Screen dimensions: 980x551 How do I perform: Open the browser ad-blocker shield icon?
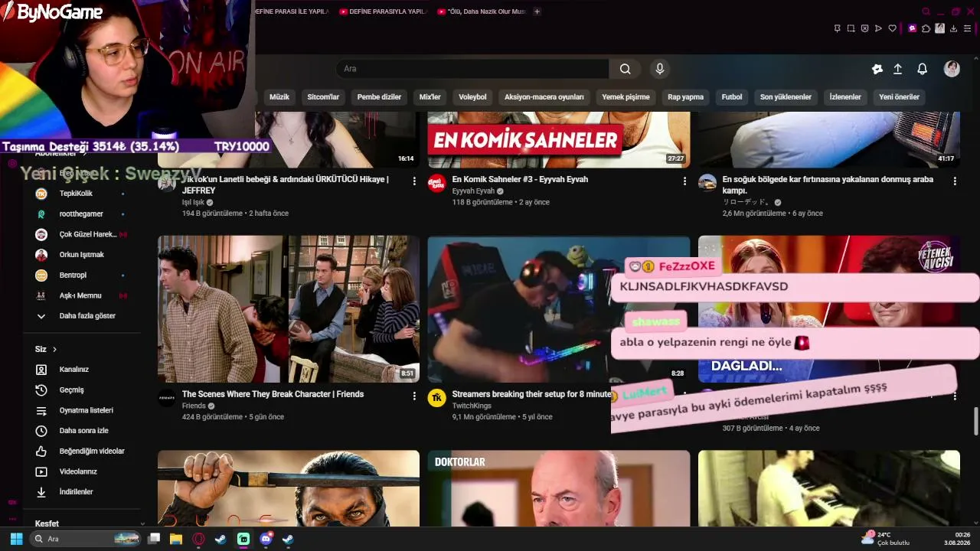(865, 28)
